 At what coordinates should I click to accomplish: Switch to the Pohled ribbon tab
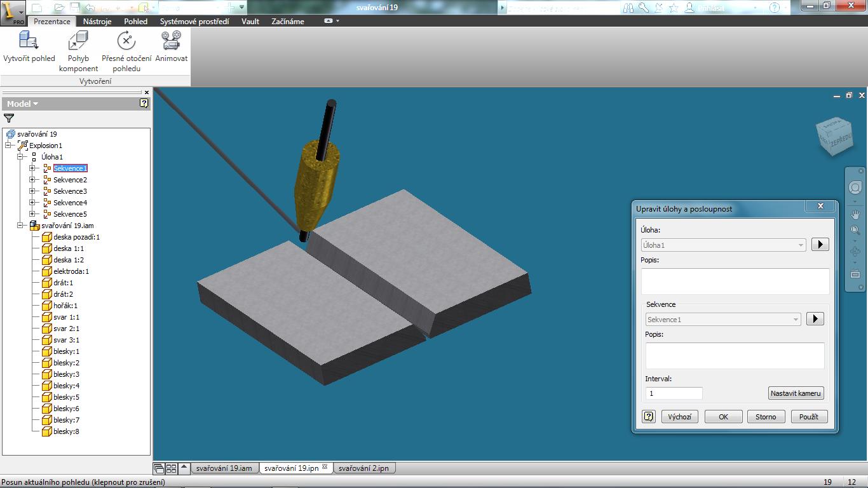click(x=136, y=21)
